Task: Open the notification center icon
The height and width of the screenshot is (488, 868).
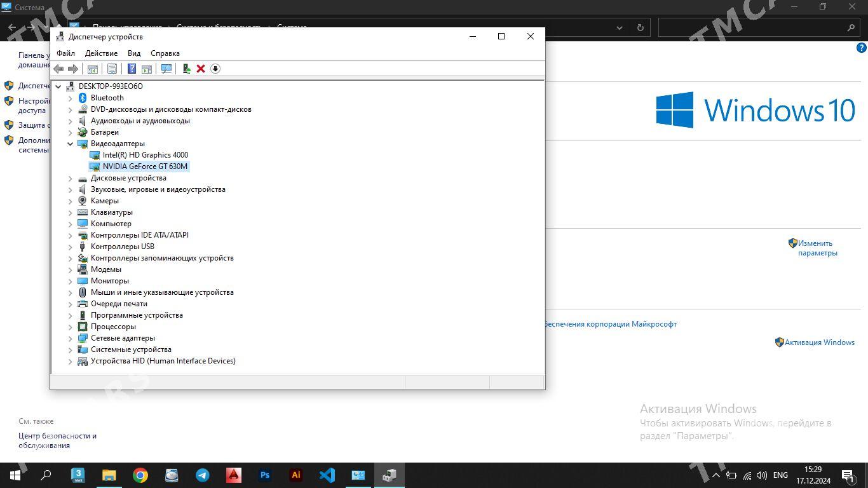Action: point(848,475)
